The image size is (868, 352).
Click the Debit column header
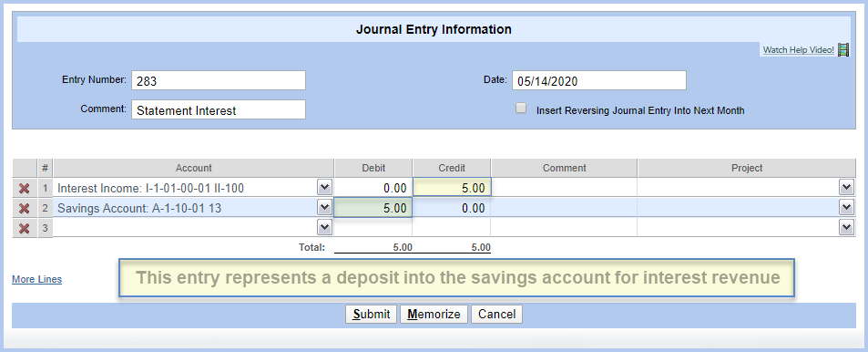[x=373, y=168]
